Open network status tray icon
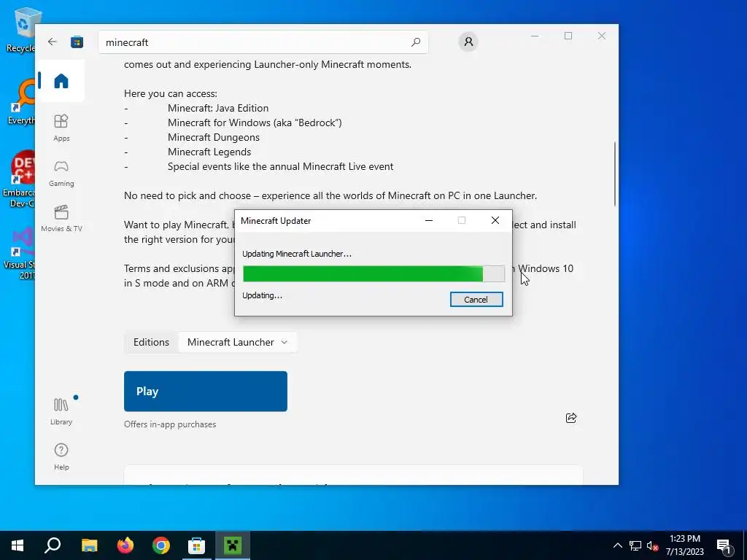747x560 pixels. tap(635, 545)
